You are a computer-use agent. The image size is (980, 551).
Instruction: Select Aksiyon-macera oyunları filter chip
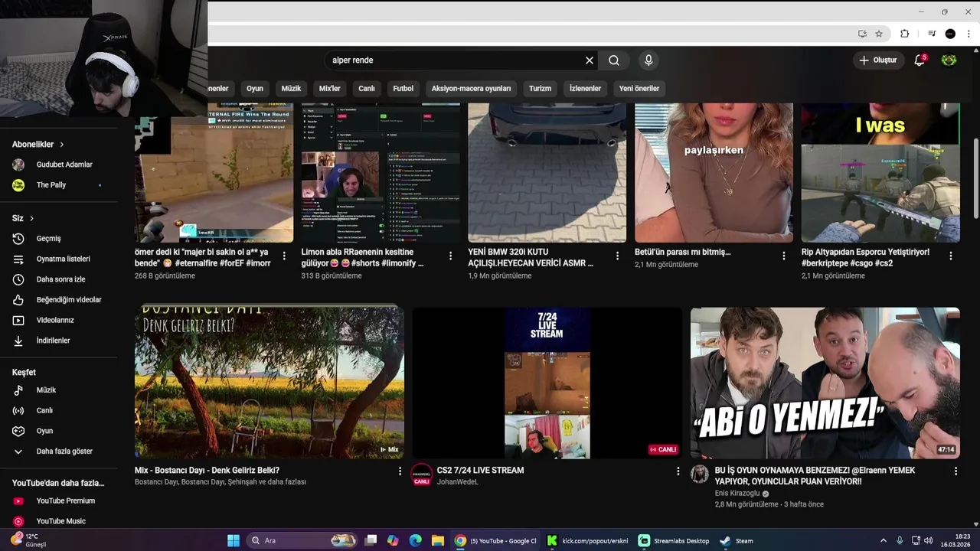[471, 88]
